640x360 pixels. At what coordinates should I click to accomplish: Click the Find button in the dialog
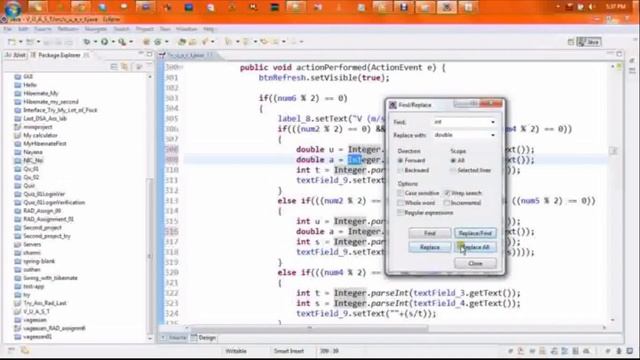[430, 233]
